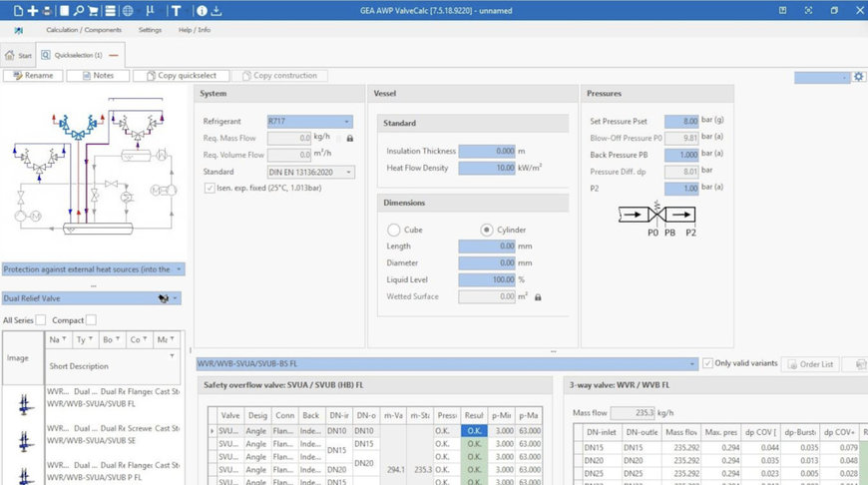Click the Copy quickselect button
The height and width of the screenshot is (485, 868).
(x=182, y=75)
